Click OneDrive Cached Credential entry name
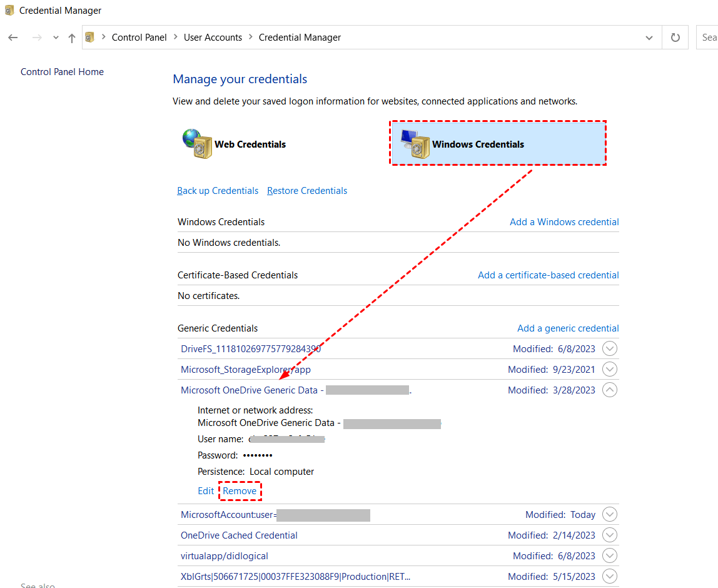The height and width of the screenshot is (588, 718). click(239, 535)
